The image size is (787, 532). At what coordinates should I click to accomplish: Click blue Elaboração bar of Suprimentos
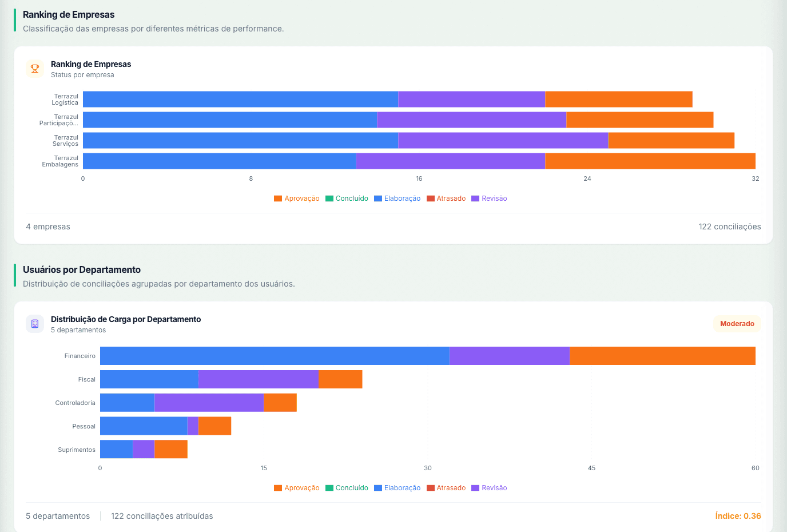pyautogui.click(x=117, y=450)
